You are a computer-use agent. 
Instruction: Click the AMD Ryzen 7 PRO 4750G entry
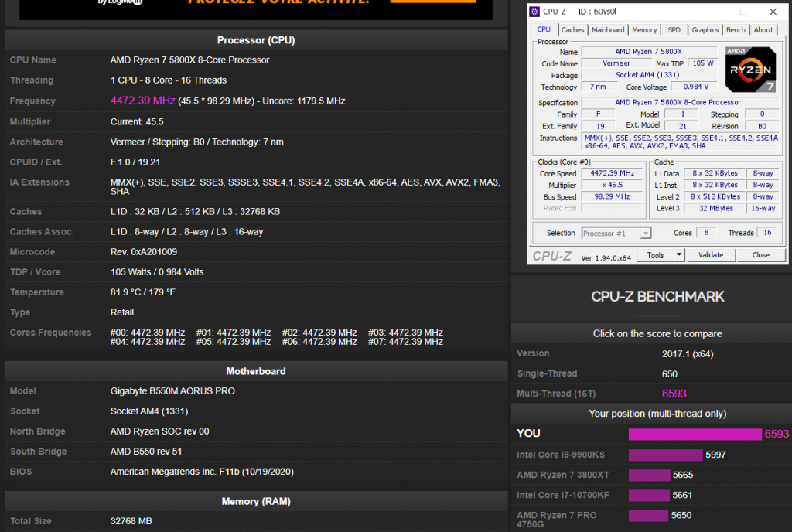pos(557,520)
